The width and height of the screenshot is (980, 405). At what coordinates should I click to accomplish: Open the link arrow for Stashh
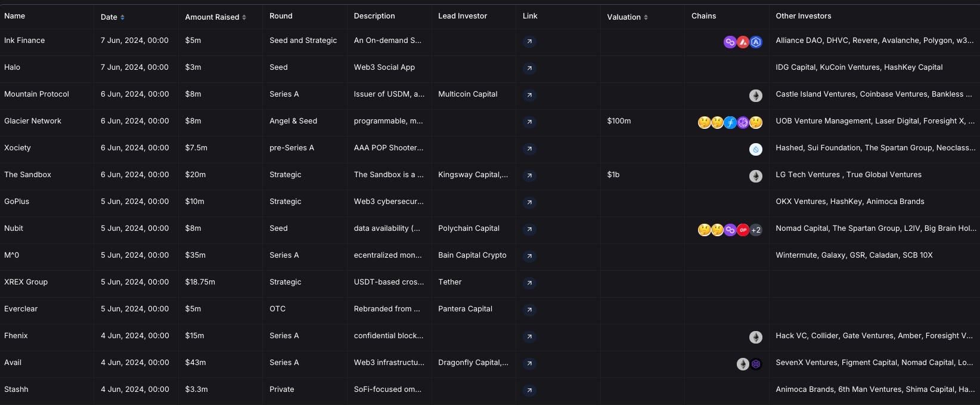click(529, 391)
